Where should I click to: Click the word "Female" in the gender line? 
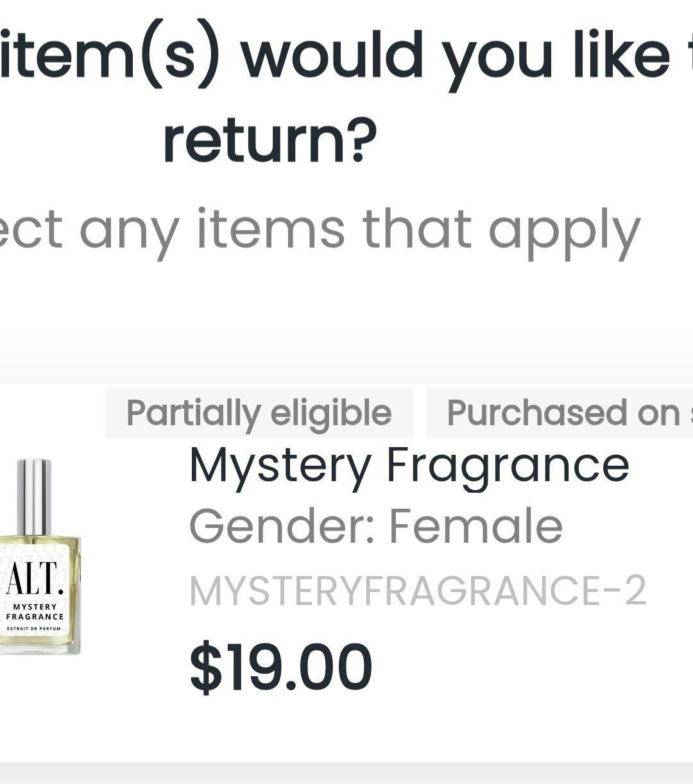pos(475,526)
